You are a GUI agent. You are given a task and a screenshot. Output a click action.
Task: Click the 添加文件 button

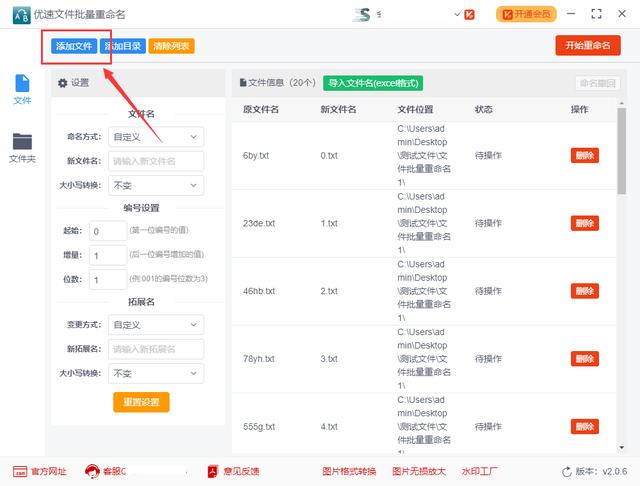click(74, 46)
